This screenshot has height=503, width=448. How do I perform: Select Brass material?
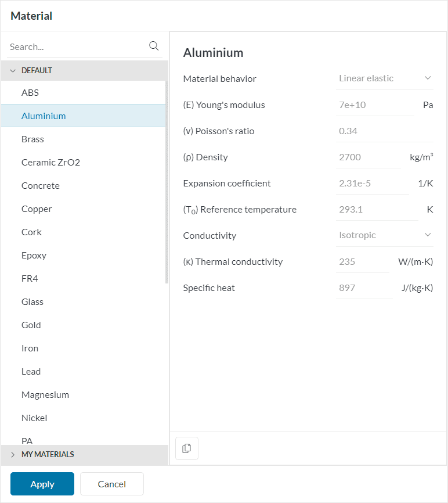32,139
